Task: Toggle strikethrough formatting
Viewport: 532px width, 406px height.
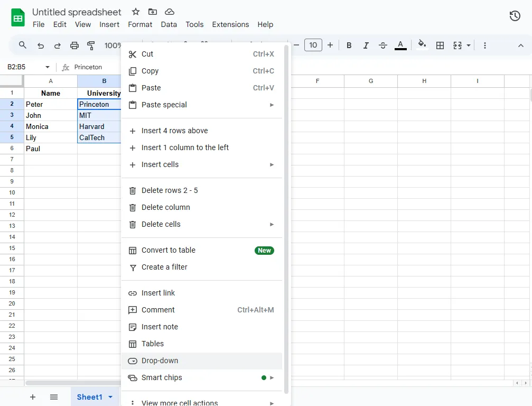Action: coord(383,45)
